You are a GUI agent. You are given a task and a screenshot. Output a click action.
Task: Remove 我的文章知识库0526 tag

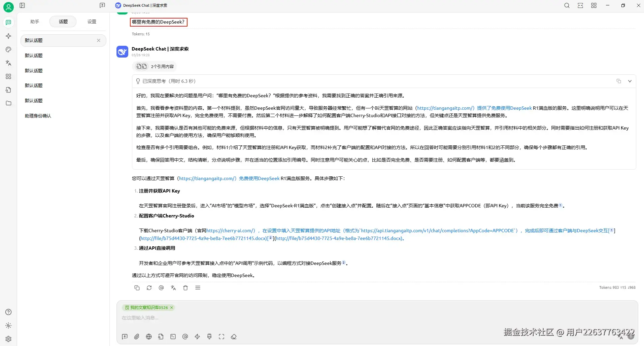pos(172,308)
